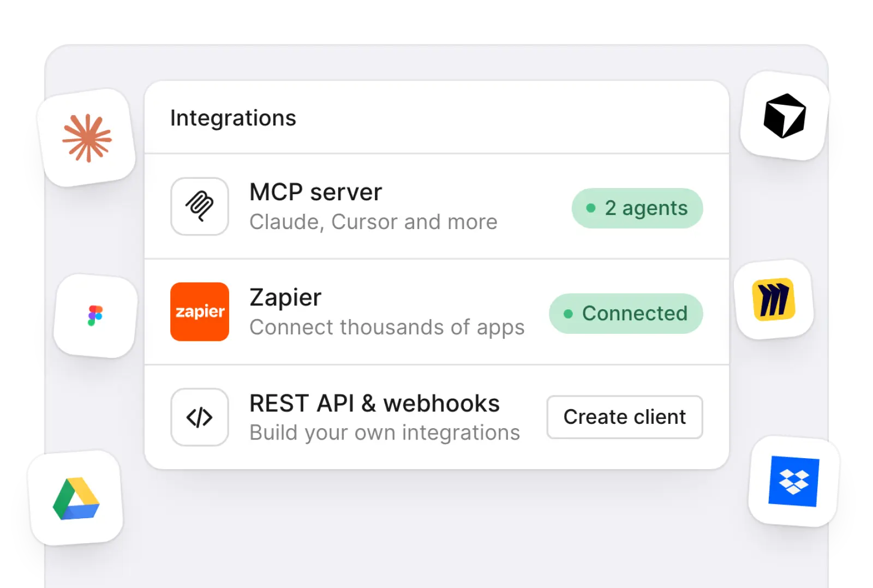
Task: Click the MCP server paperclip icon
Action: pos(200,206)
